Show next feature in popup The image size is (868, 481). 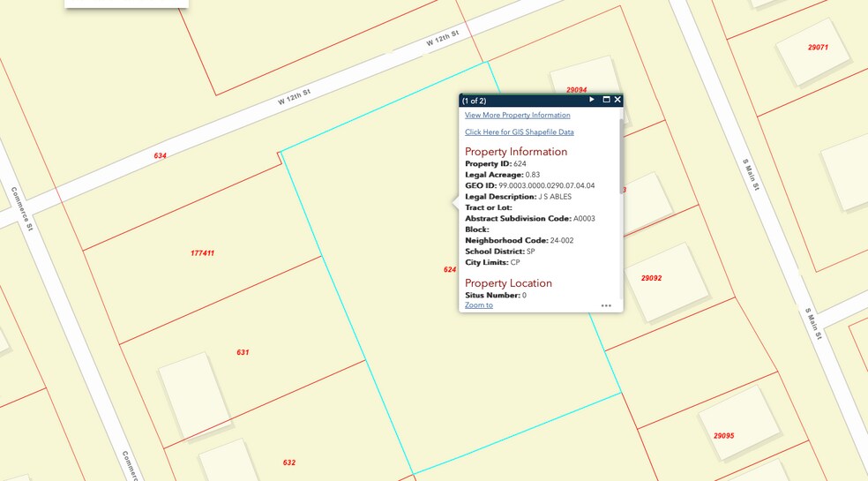pyautogui.click(x=592, y=100)
